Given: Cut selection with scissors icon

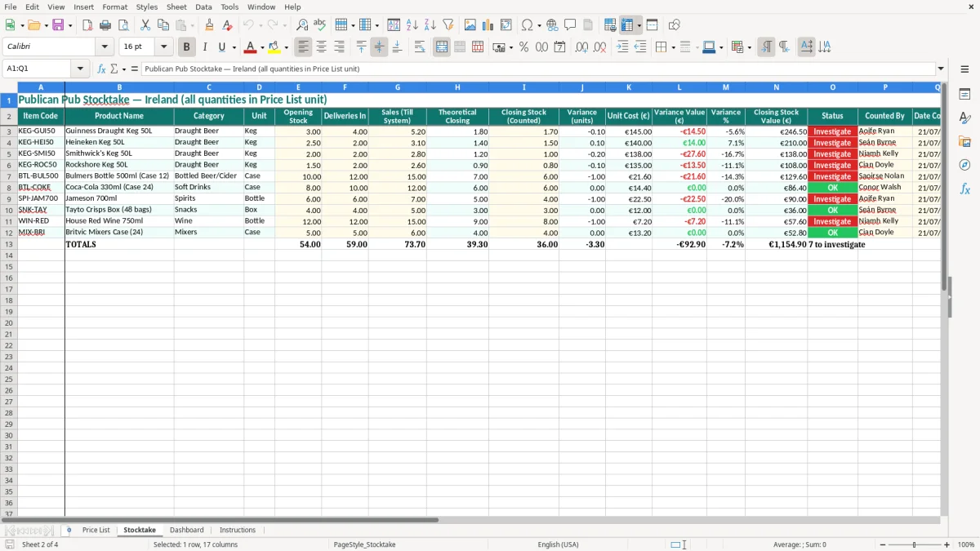Looking at the screenshot, I should pos(145,25).
